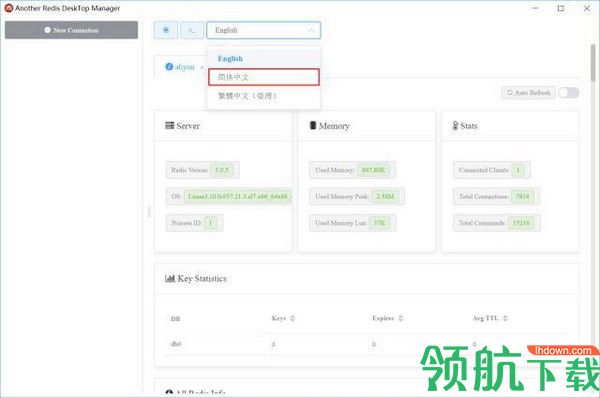Sort table by Avg TTL column

click(x=490, y=318)
